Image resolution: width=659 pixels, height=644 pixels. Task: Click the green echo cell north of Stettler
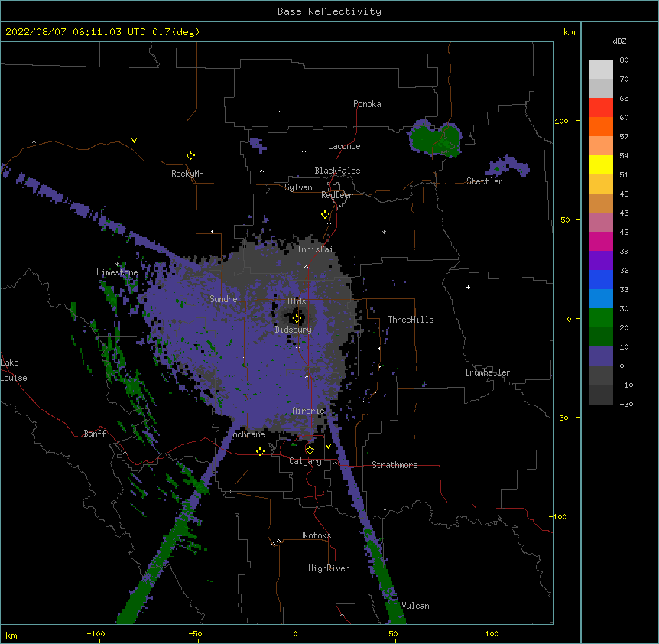click(x=435, y=138)
